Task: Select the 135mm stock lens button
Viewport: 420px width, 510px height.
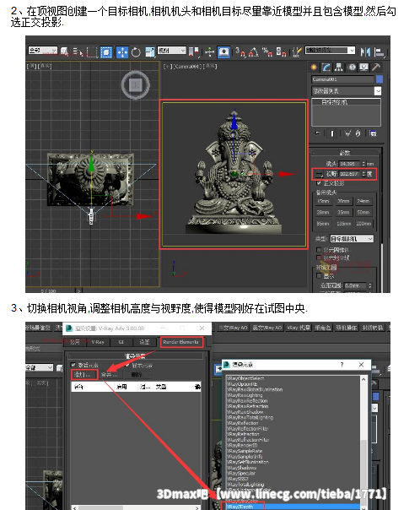Action: pyautogui.click(x=343, y=224)
